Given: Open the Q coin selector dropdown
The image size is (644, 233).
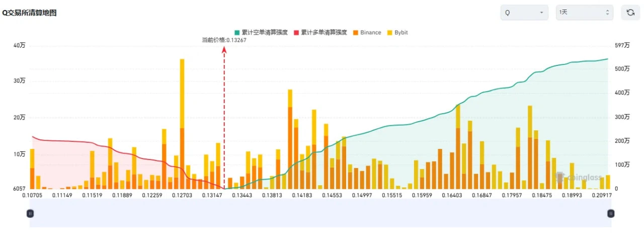Looking at the screenshot, I should click(x=524, y=13).
